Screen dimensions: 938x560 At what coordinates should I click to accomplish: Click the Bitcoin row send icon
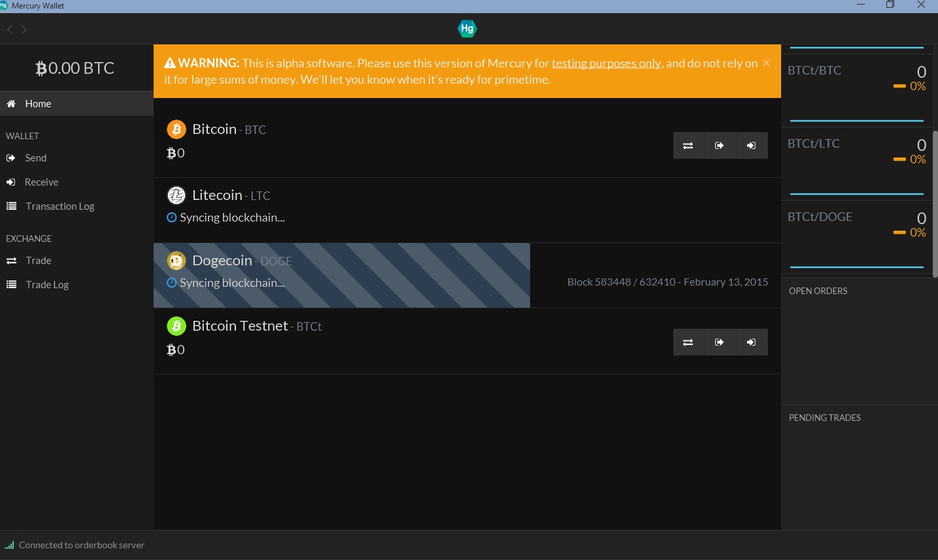pos(720,146)
